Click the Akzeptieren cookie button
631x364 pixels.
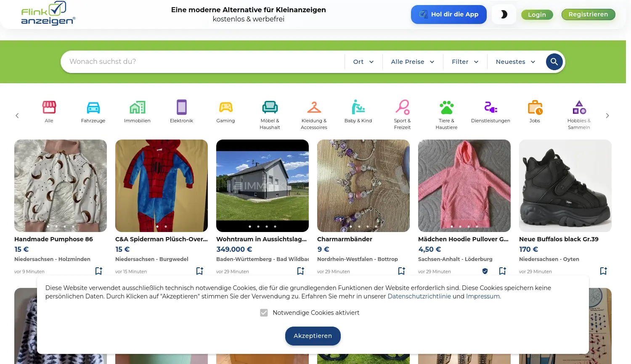313,336
